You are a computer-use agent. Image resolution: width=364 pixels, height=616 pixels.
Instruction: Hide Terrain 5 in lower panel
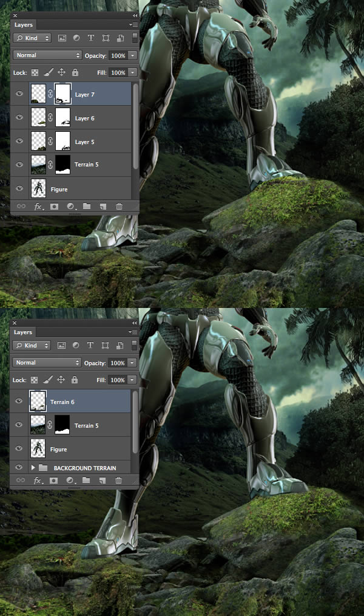pos(18,425)
